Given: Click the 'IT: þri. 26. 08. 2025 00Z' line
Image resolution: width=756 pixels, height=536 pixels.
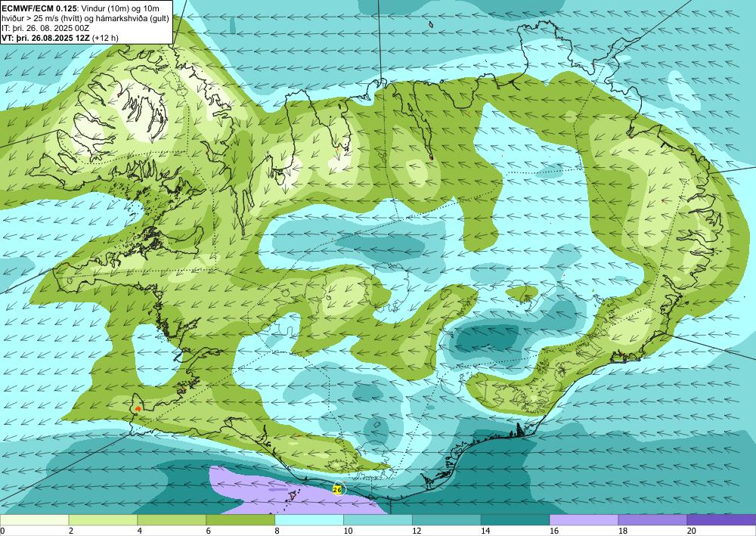Looking at the screenshot, I should coord(45,27).
